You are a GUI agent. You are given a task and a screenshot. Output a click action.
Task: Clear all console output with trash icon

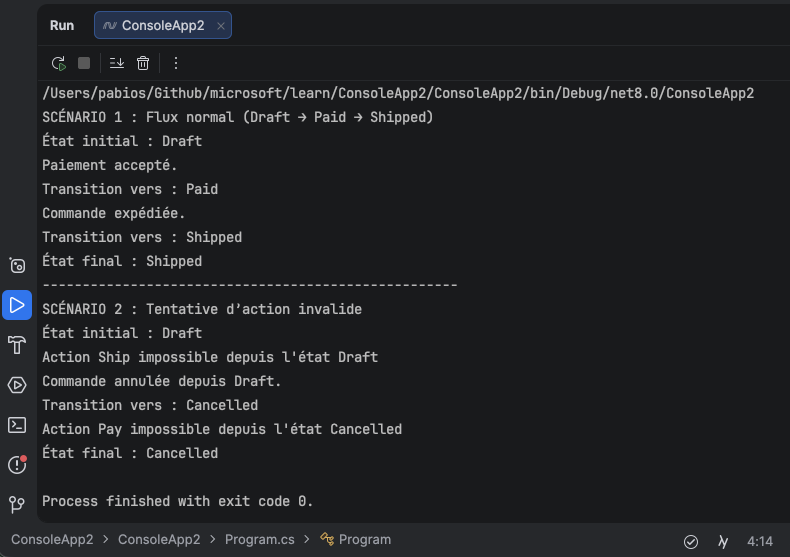(x=143, y=63)
